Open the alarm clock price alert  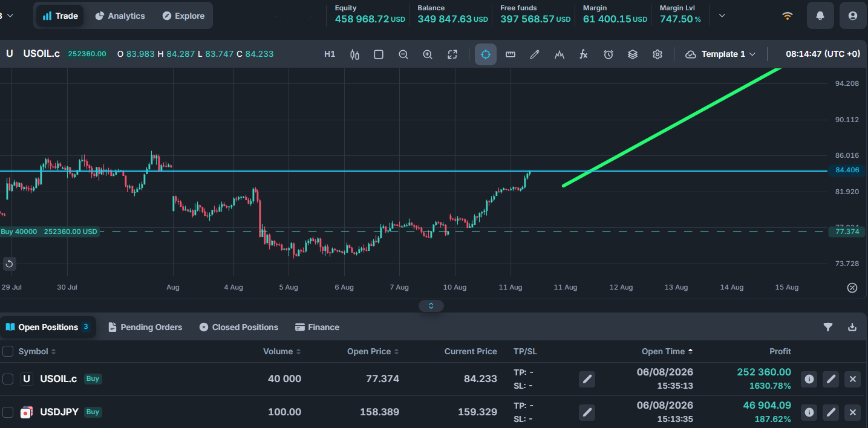click(x=609, y=54)
